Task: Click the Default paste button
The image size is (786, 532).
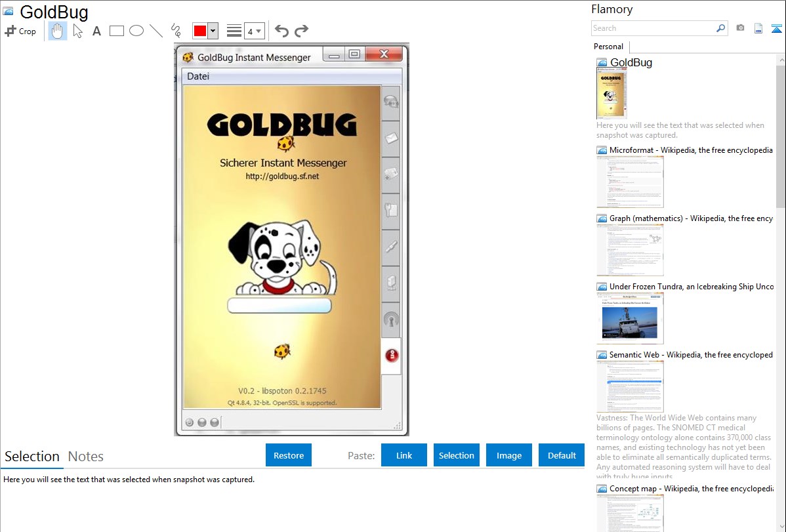Action: tap(562, 455)
